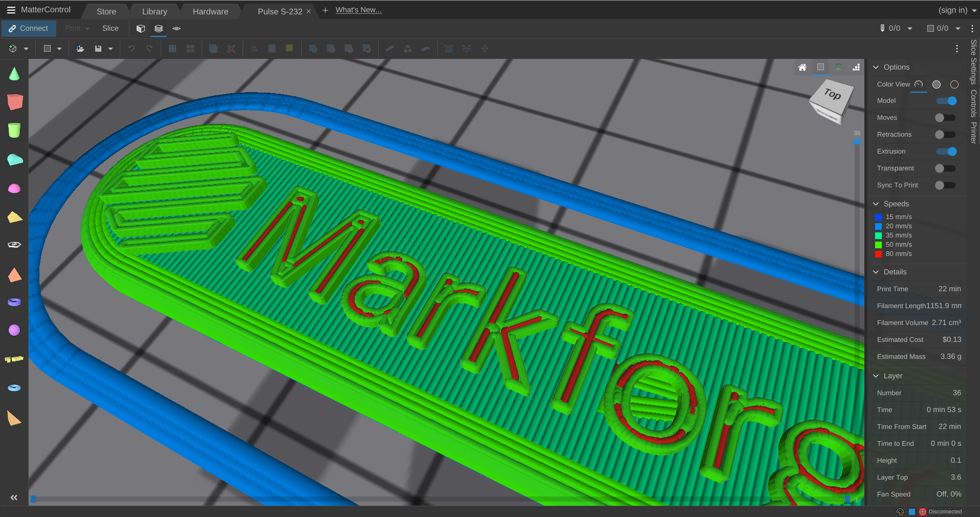This screenshot has width=980, height=517.
Task: Click the open file folder icon
Action: 80,49
